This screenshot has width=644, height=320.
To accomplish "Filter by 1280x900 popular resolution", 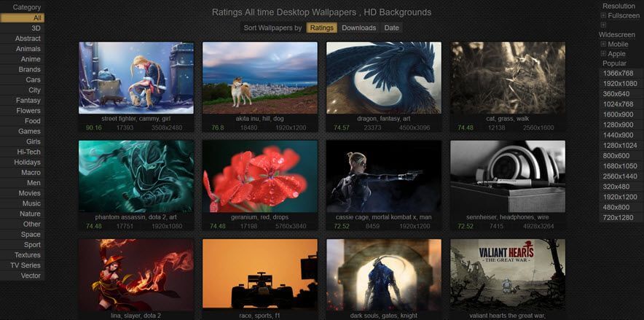I will click(621, 125).
